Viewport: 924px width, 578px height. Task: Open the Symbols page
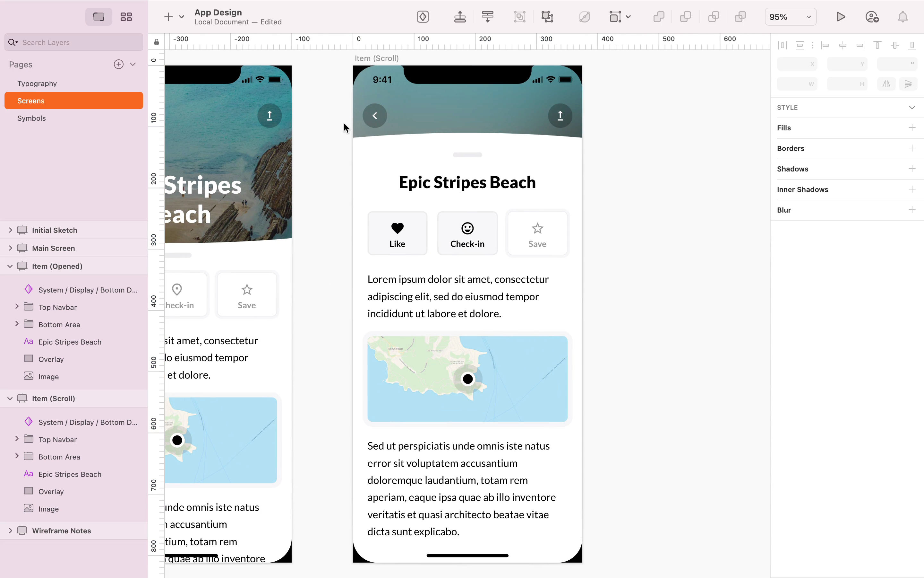(31, 118)
